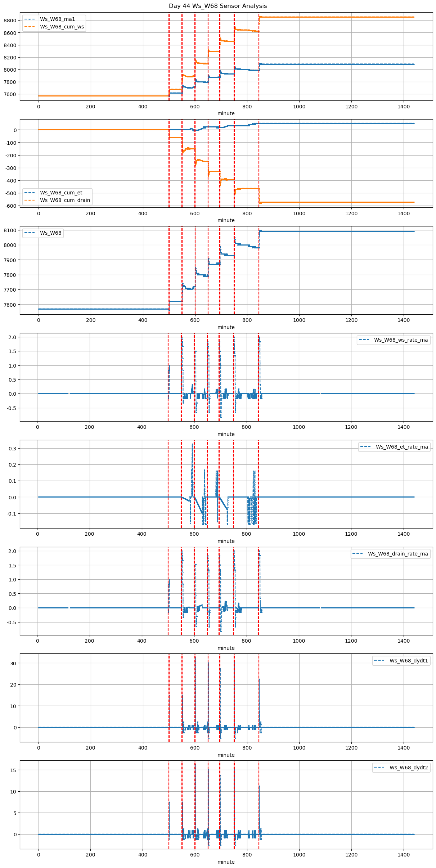This screenshot has height=868, width=436.
Task: Click the Ws_W68_cum_drain legend label
Action: pyautogui.click(x=65, y=200)
